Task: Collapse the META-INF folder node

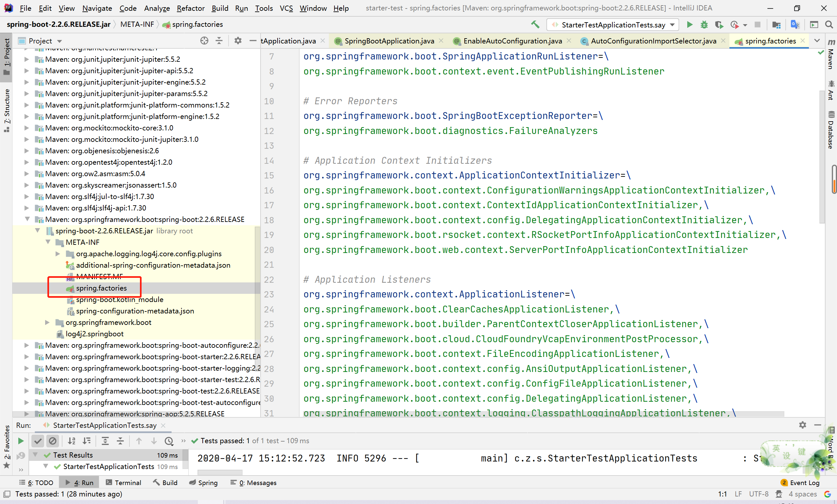Action: click(x=48, y=242)
